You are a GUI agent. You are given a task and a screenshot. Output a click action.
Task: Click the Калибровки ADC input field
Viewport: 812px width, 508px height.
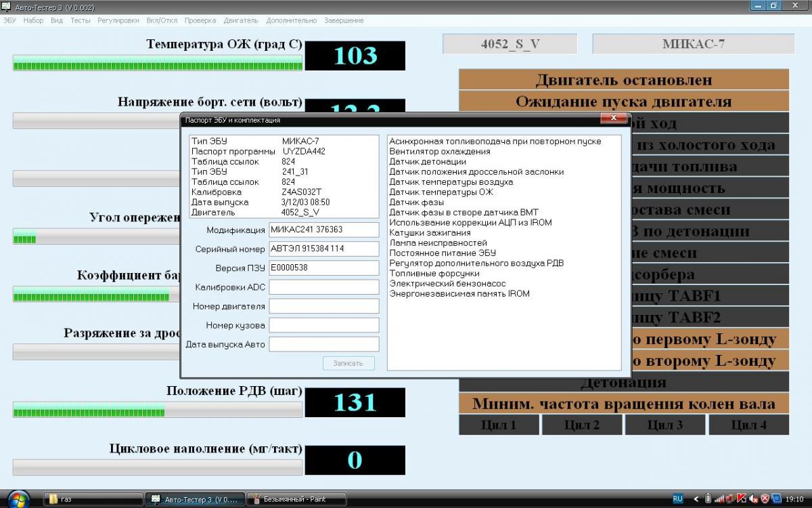pos(324,287)
